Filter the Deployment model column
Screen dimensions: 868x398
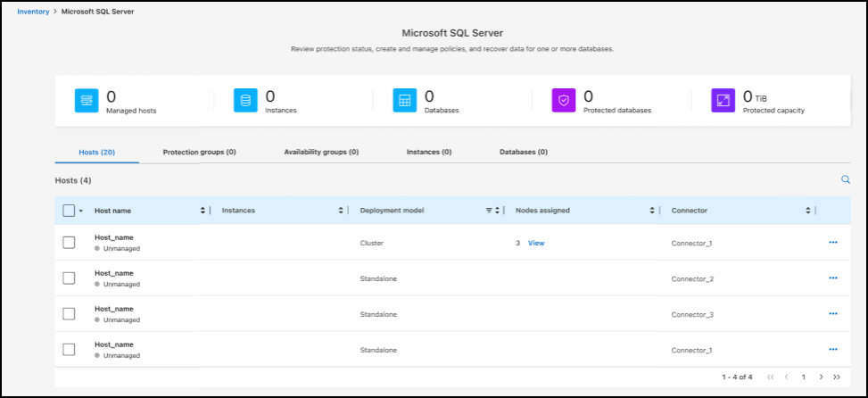(489, 211)
